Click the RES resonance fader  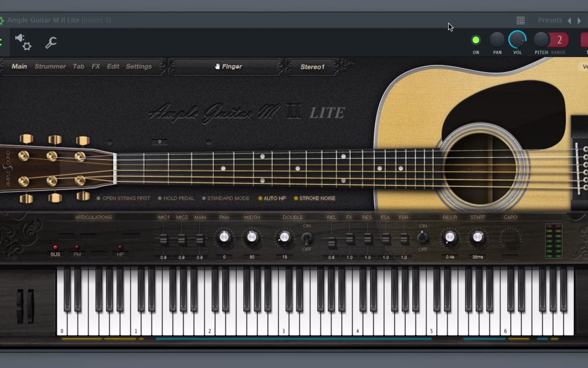coord(367,239)
